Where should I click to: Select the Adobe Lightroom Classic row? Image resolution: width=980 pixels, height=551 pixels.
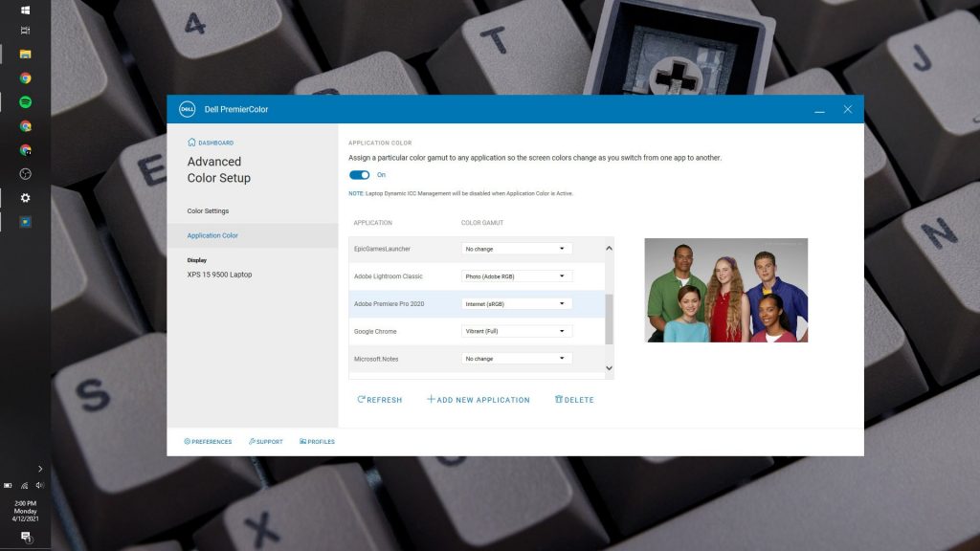click(477, 276)
